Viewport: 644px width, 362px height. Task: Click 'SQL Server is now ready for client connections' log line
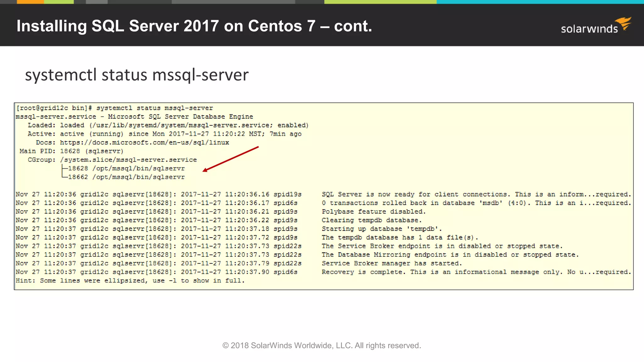coord(323,195)
